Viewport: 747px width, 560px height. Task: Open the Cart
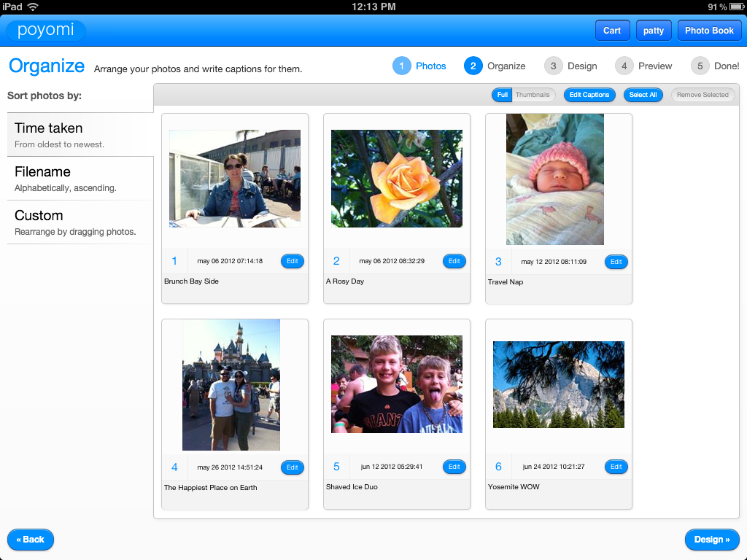612,31
